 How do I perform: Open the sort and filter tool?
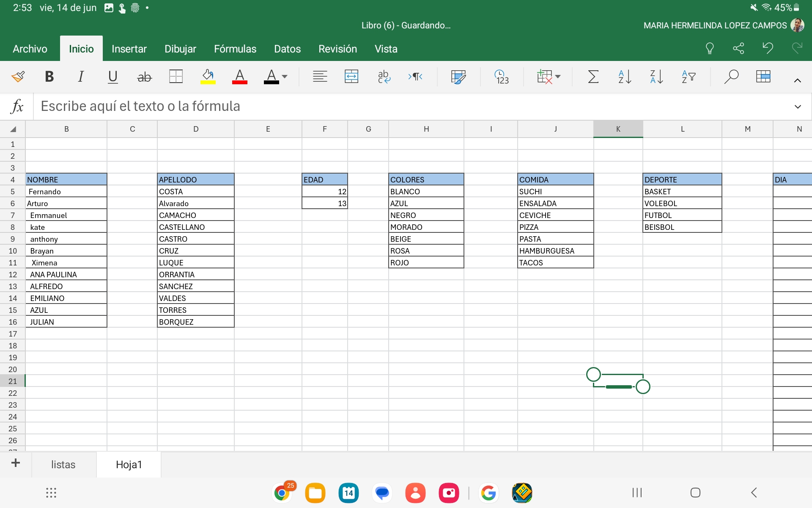689,77
